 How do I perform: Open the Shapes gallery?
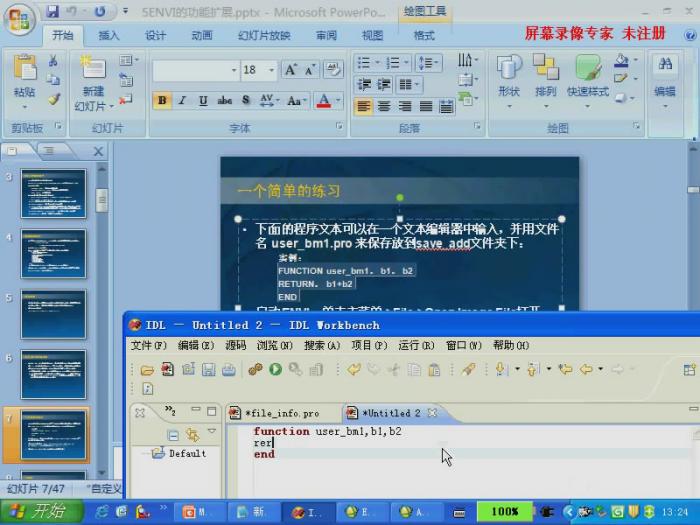click(509, 75)
